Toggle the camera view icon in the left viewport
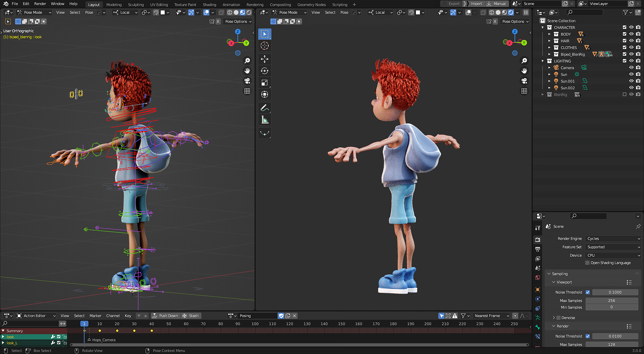 point(247,81)
